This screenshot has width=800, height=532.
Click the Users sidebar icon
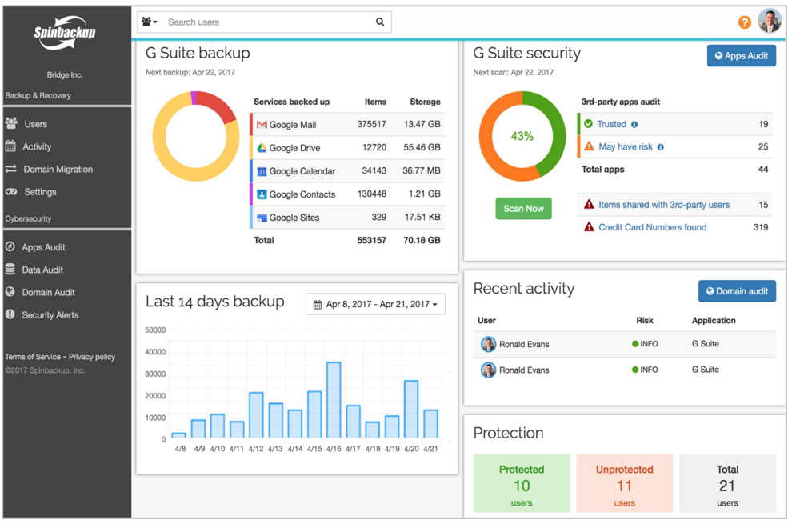point(10,123)
